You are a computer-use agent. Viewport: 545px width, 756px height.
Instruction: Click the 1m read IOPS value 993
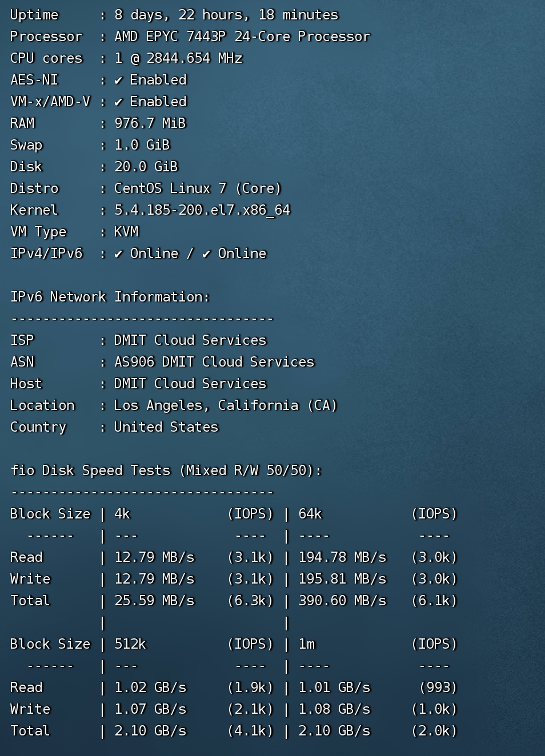438,687
